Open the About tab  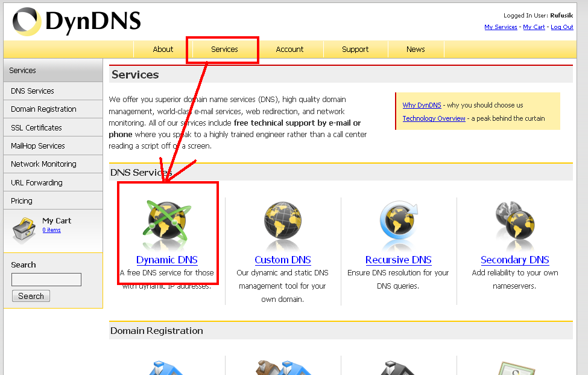[163, 49]
